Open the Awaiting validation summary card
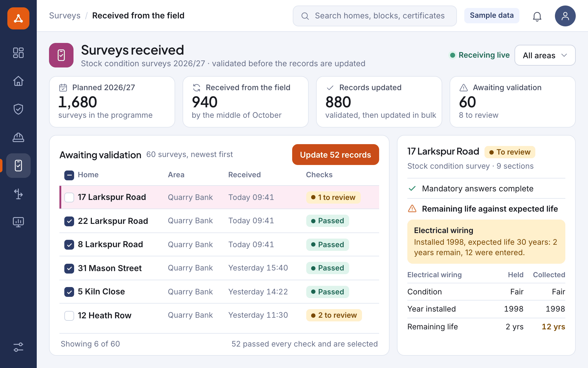Image resolution: width=588 pixels, height=368 pixels. [x=513, y=102]
